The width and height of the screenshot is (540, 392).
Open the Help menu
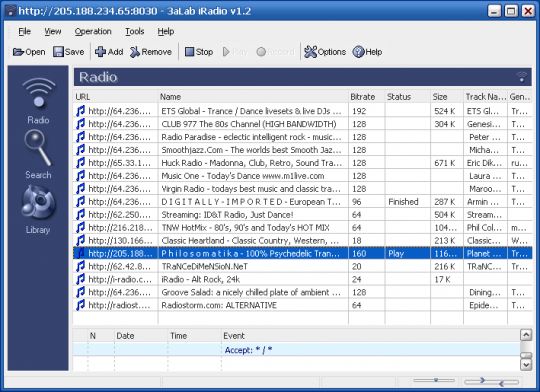166,31
